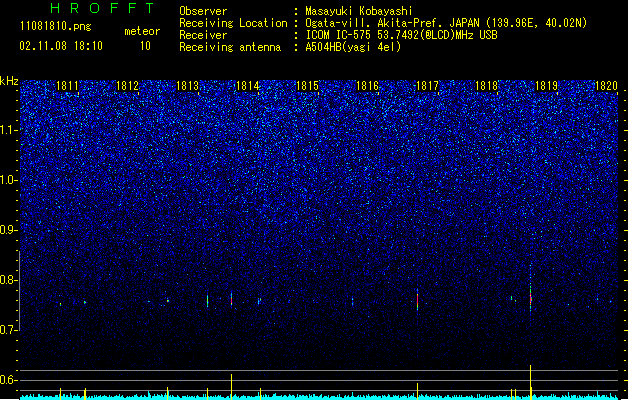
Task: Click the 1818 time marker
Action: [x=486, y=86]
